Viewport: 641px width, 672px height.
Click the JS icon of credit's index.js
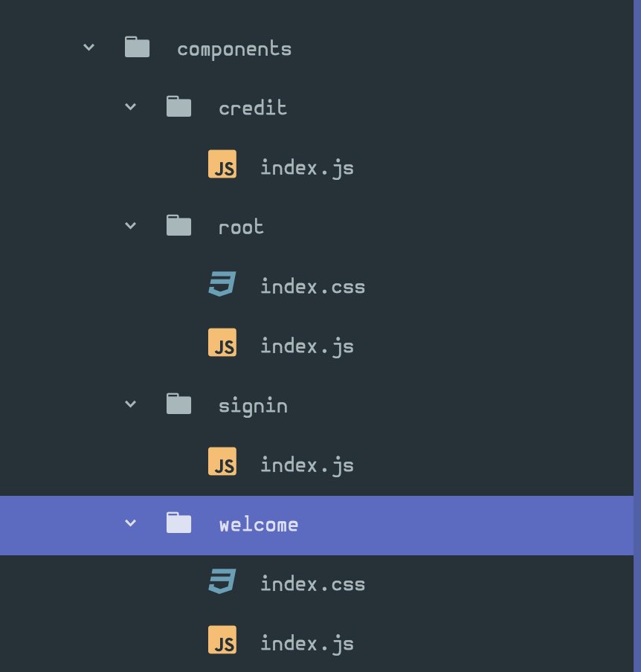[x=222, y=167]
